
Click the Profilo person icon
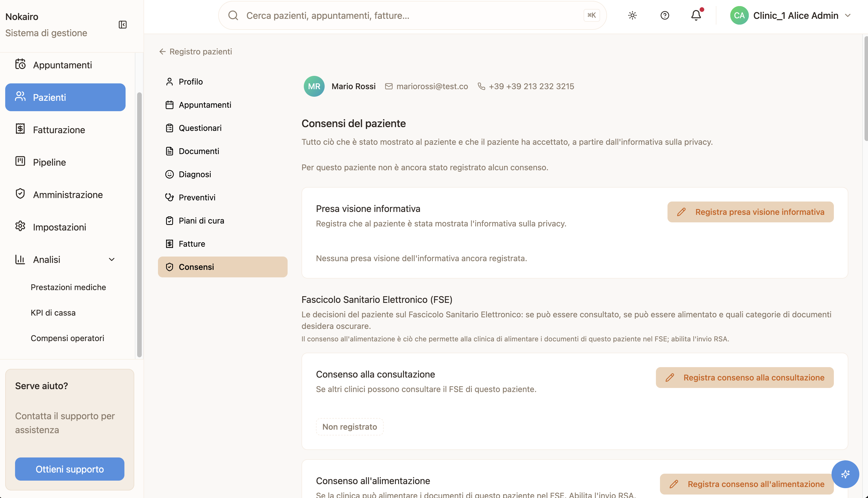pyautogui.click(x=170, y=81)
